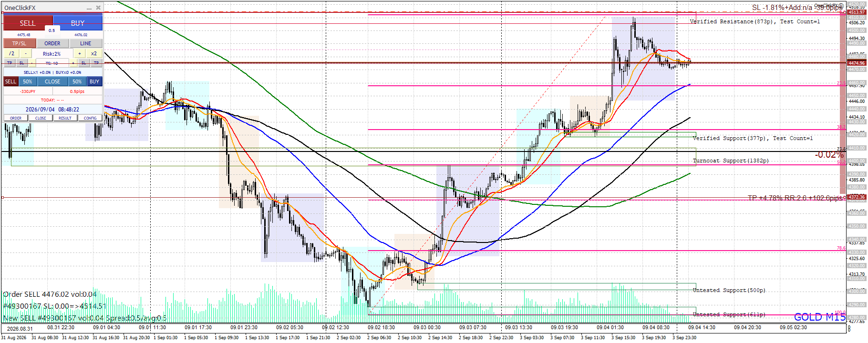The width and height of the screenshot is (868, 343).
Task: Click the Turncoat Support(1382p) label
Action: click(731, 161)
